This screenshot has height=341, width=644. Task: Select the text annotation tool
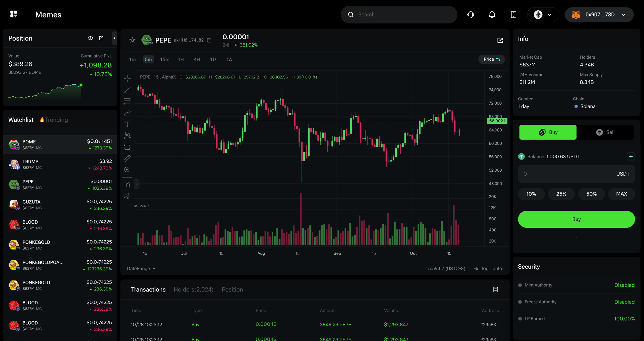tap(127, 124)
